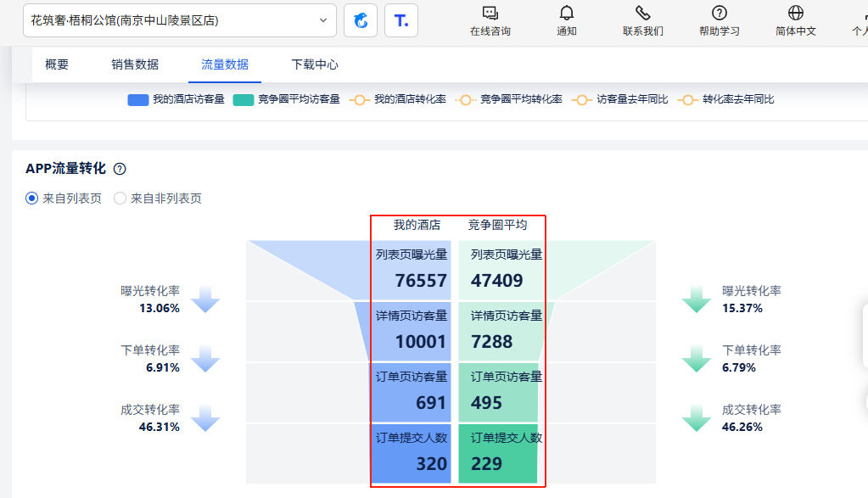Viewport: 868px width, 498px height.
Task: Click the T. icon next to the dolphin
Action: [400, 20]
